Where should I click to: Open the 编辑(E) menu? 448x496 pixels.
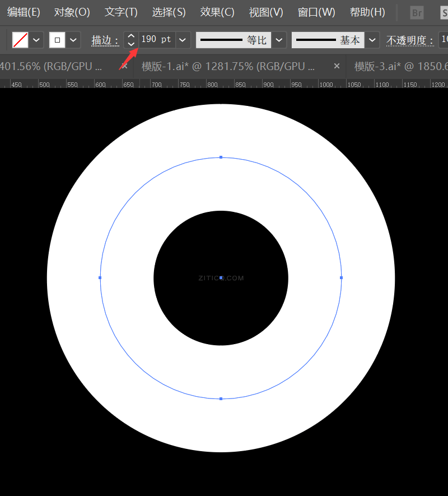[x=24, y=12]
